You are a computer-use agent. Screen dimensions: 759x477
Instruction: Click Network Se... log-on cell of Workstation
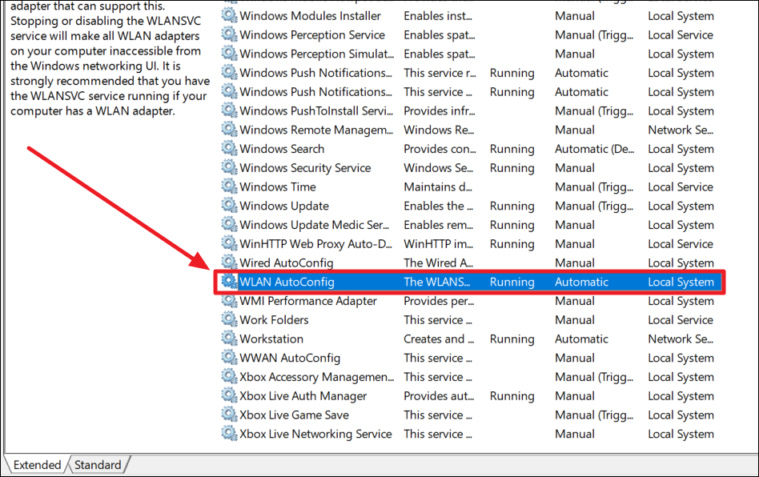pos(681,339)
